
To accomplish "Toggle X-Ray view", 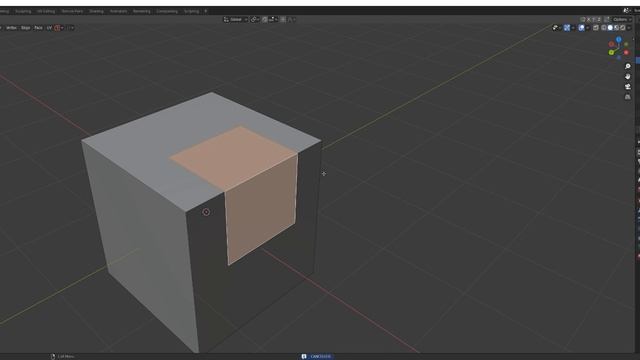I will coord(596,28).
